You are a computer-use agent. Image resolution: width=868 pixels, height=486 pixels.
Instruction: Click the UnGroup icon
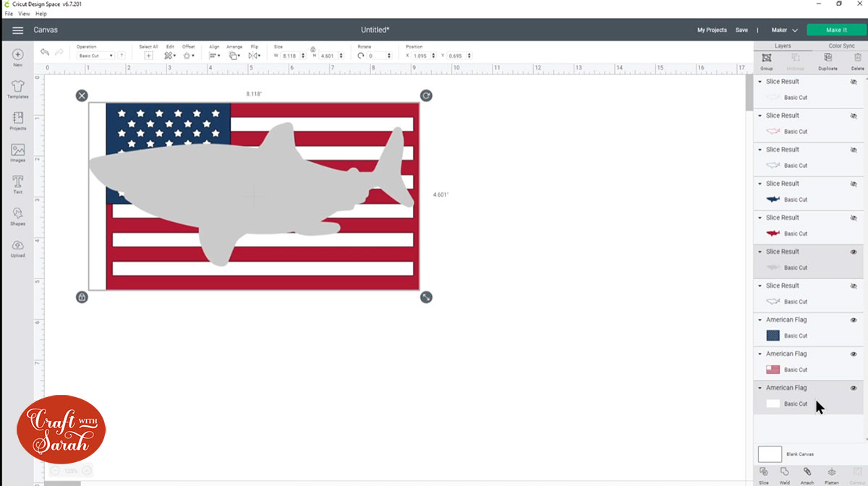(x=795, y=58)
